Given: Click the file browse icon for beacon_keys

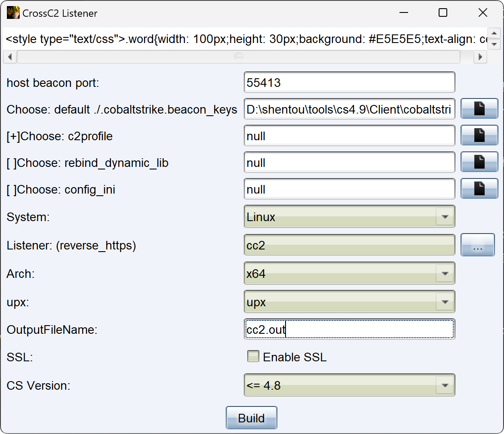Looking at the screenshot, I should pos(479,109).
